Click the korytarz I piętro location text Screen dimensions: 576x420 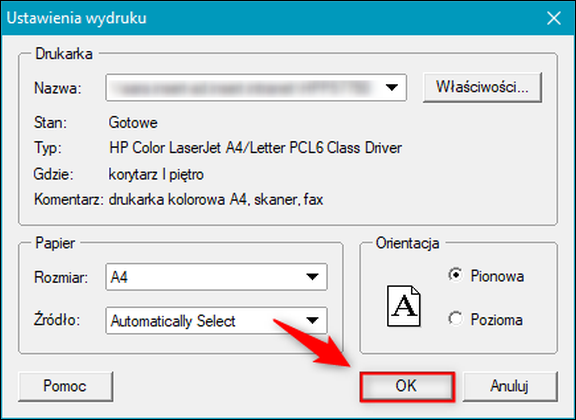pos(156,175)
